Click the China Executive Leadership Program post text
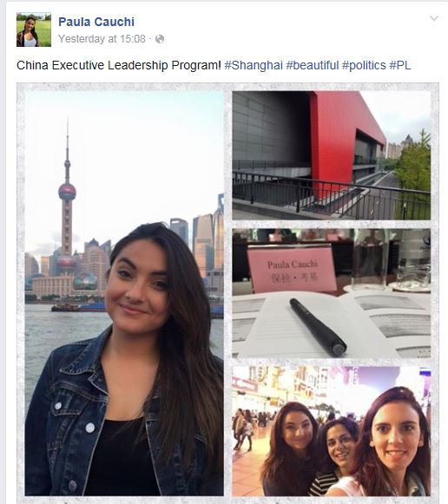This screenshot has height=504, width=448. [119, 65]
